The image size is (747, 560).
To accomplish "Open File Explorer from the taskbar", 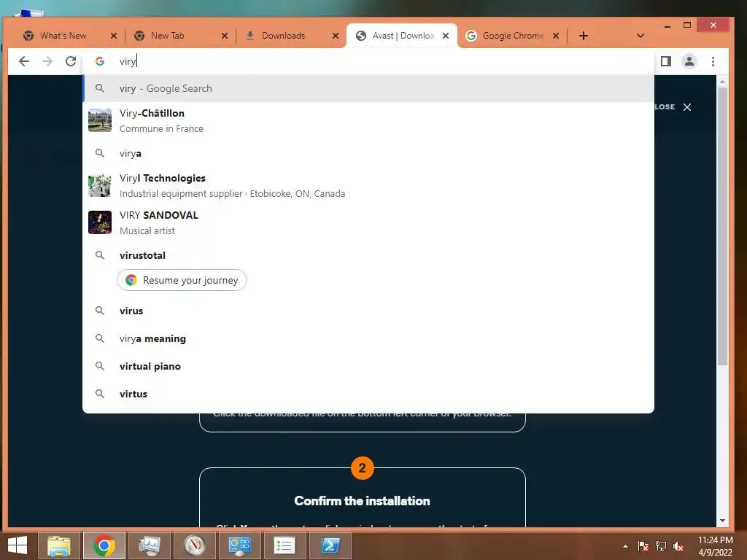I will pyautogui.click(x=58, y=545).
